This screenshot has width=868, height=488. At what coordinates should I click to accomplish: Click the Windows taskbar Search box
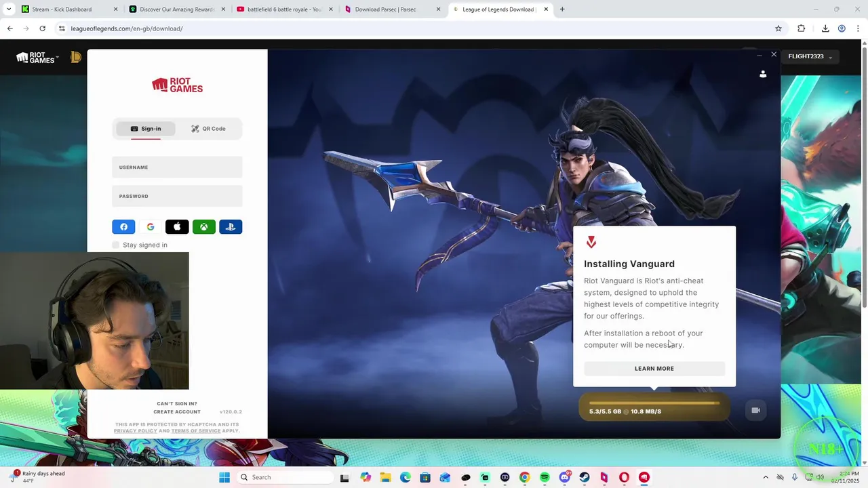pyautogui.click(x=285, y=477)
